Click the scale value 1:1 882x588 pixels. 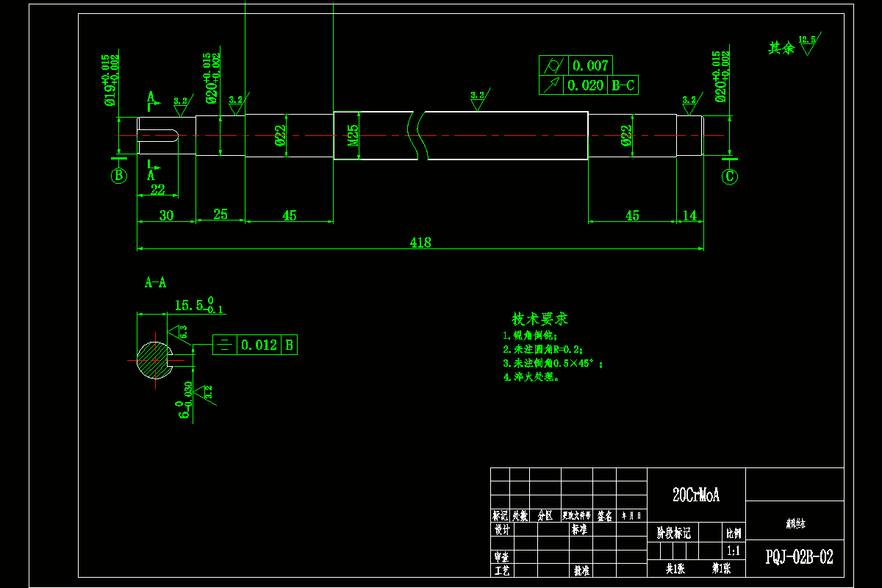[x=733, y=551]
